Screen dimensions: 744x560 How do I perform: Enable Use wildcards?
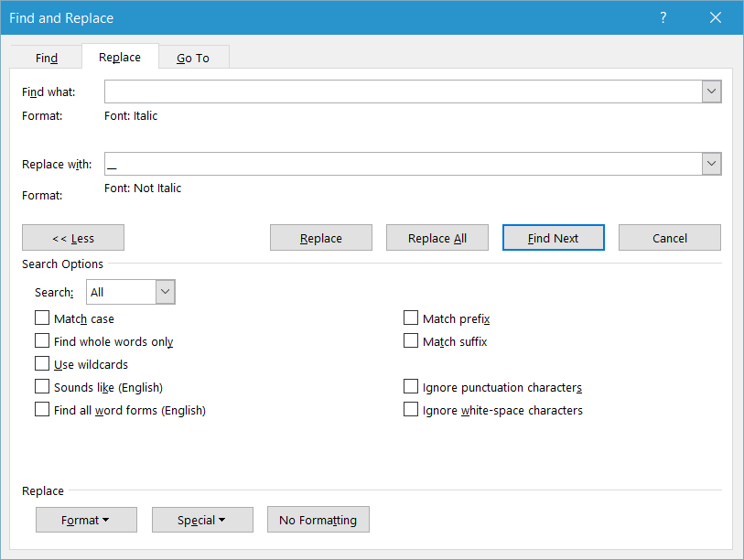(41, 363)
